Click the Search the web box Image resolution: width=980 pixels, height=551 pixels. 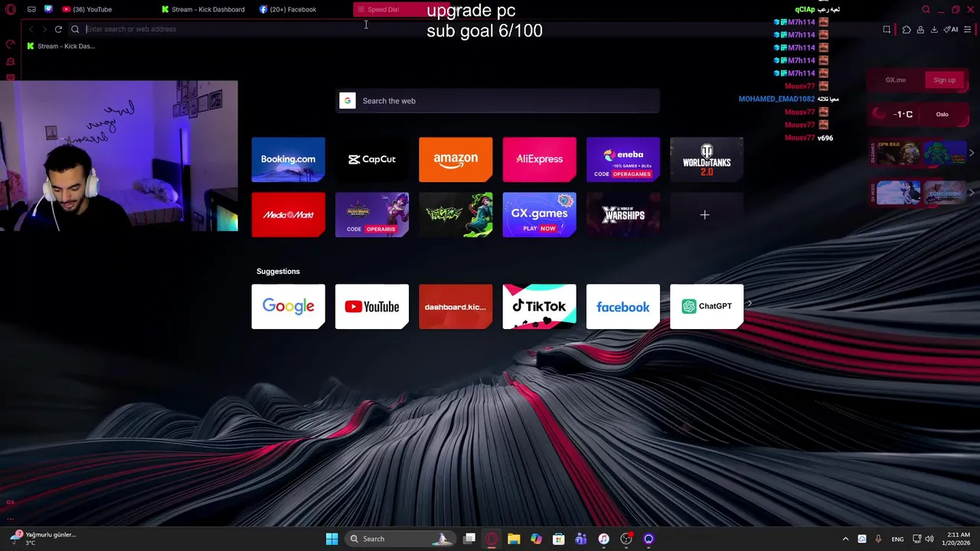pos(498,101)
